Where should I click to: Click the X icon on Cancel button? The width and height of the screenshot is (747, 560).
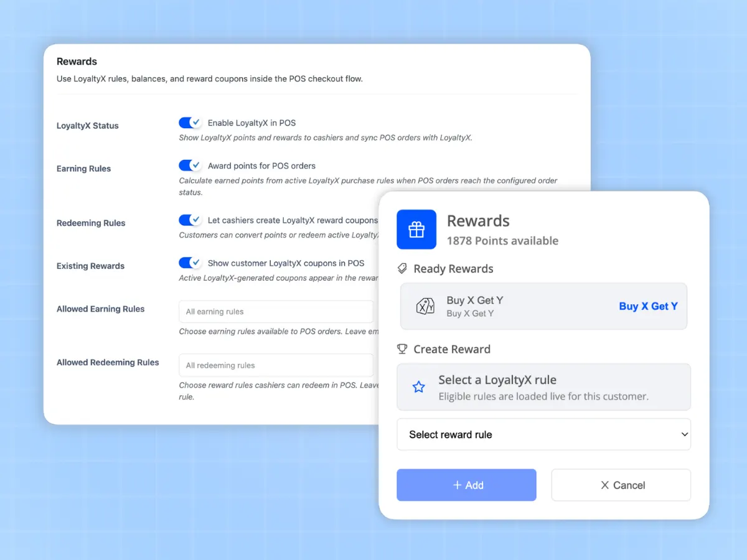604,485
